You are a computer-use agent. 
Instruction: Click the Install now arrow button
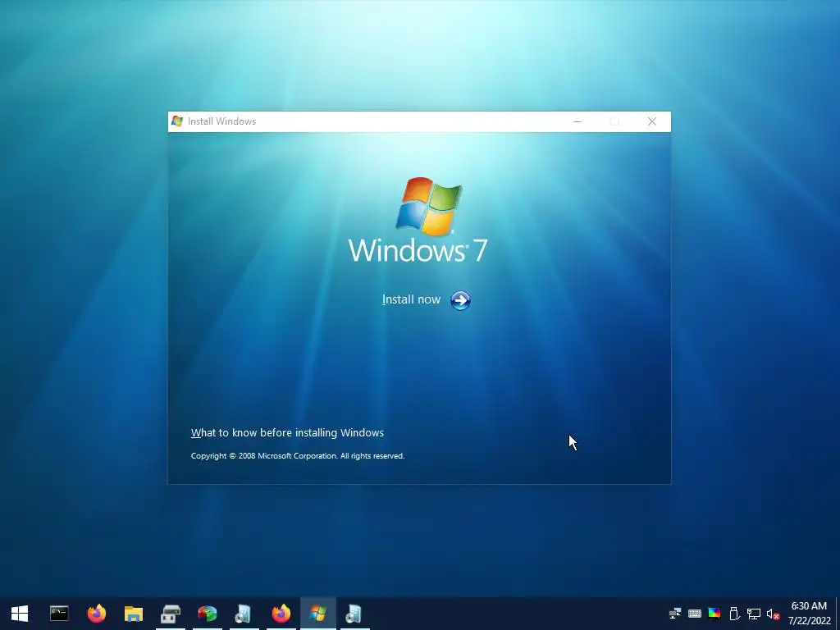[460, 300]
